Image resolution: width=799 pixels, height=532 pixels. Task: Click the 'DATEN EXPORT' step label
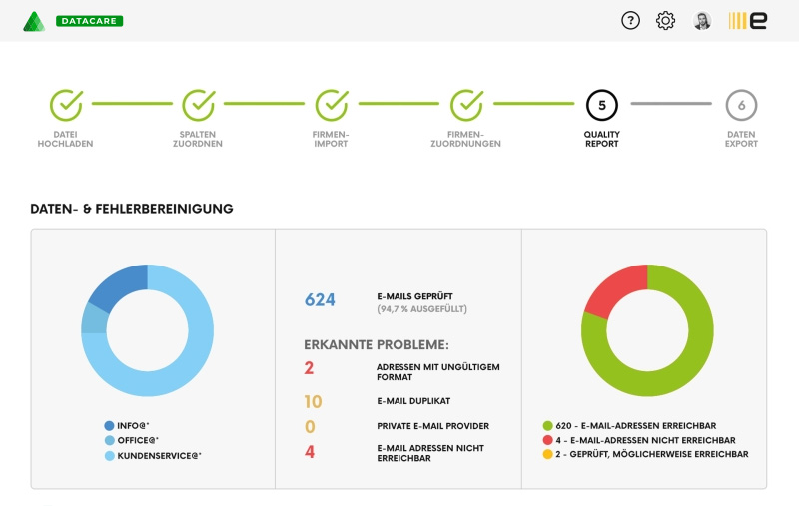(x=741, y=139)
